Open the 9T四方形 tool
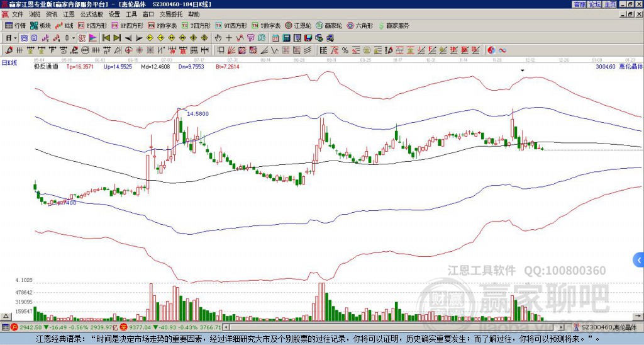The image size is (644, 345). pos(231,25)
